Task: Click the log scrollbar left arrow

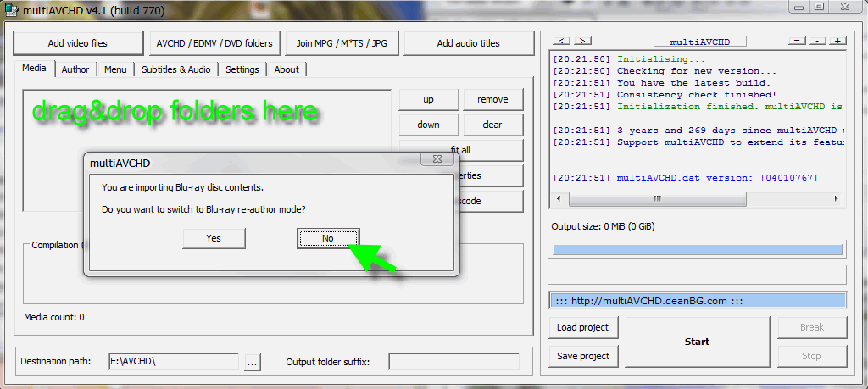Action: [558, 198]
